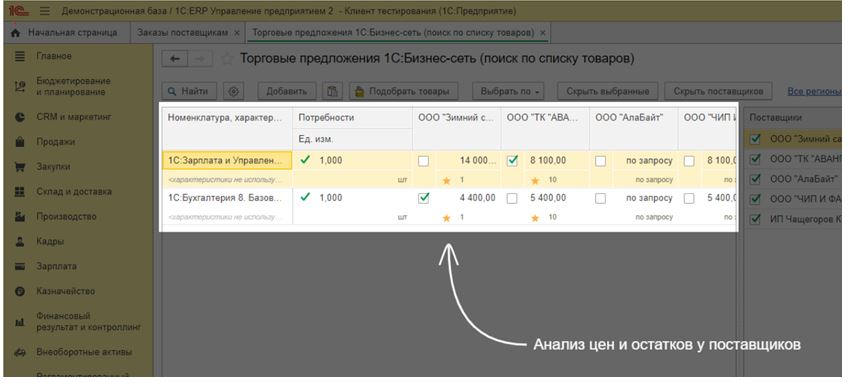Screen dimensions: 851x383
Task: Open Главное section icon in sidebar
Action: [x=20, y=56]
